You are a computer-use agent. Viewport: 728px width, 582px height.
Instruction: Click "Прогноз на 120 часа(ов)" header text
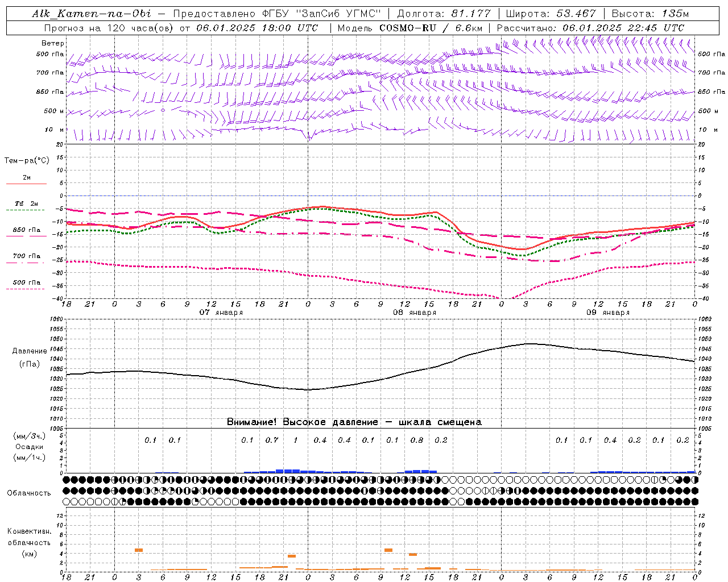(109, 28)
